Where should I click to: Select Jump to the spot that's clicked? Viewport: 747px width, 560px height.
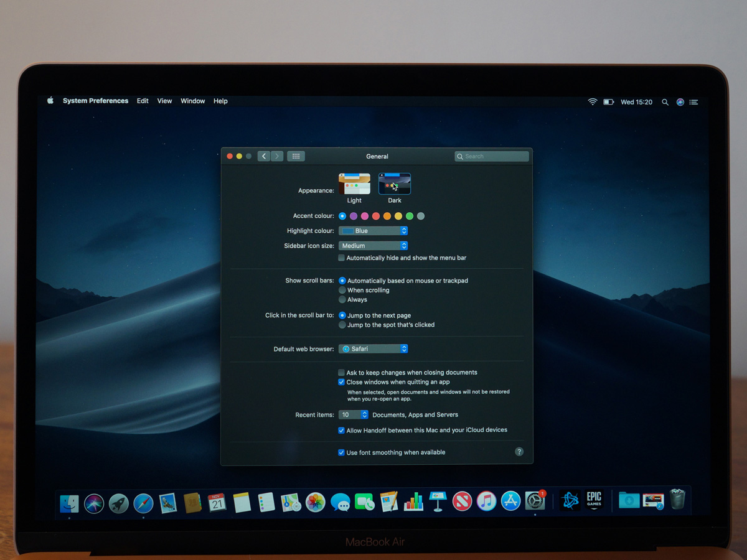pos(342,325)
